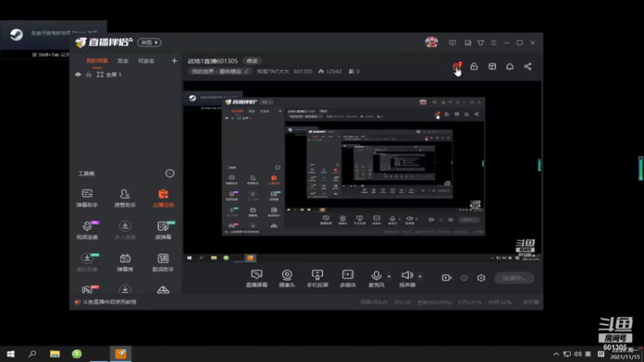The image size is (644, 362).
Task: Open the 工具箱 toolbox more options
Action: click(170, 173)
